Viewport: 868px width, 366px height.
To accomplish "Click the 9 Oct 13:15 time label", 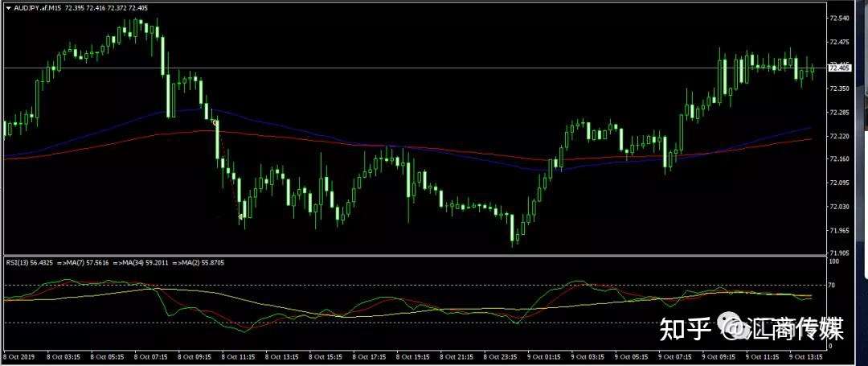I will click(806, 357).
